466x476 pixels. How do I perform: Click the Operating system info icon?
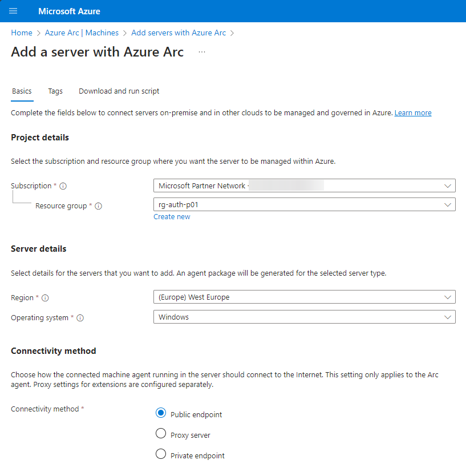click(80, 318)
